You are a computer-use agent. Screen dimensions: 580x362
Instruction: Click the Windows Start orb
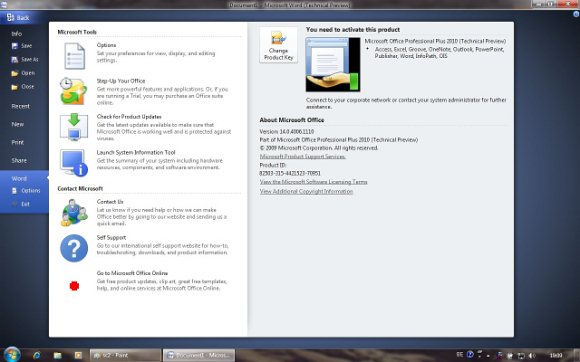(x=12, y=355)
